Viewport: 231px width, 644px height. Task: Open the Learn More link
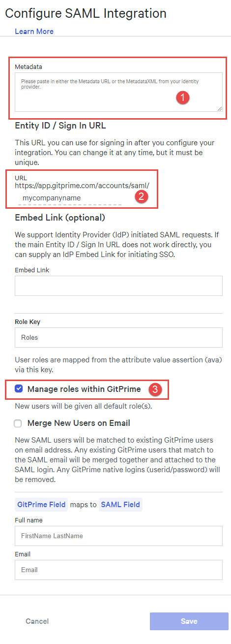click(34, 32)
